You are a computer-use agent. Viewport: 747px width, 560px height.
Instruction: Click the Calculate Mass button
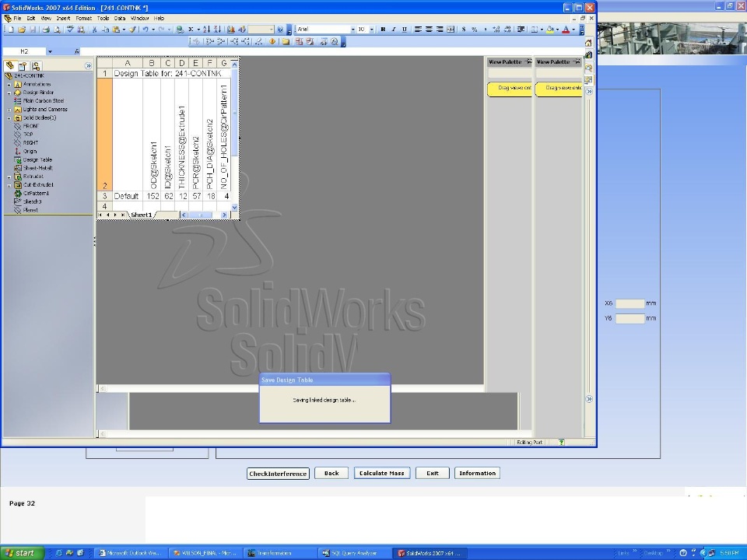pos(381,474)
